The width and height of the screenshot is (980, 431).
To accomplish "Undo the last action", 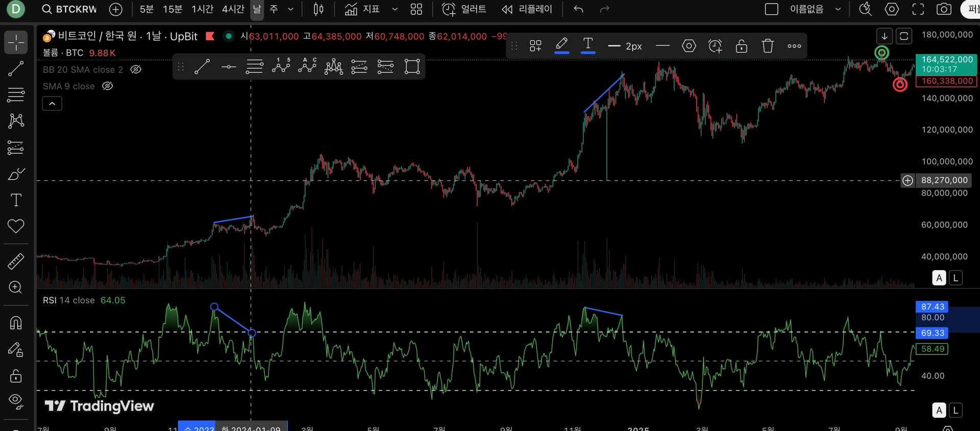I will point(578,9).
